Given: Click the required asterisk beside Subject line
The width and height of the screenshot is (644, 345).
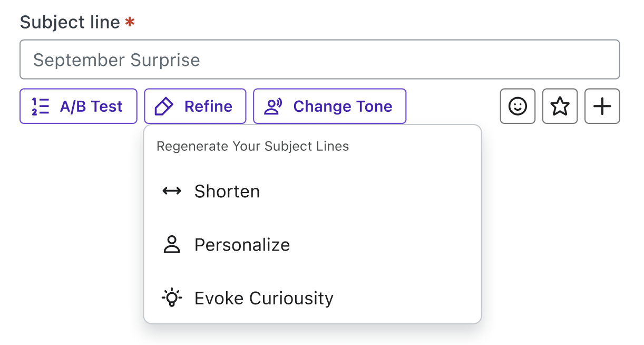Looking at the screenshot, I should pyautogui.click(x=130, y=22).
